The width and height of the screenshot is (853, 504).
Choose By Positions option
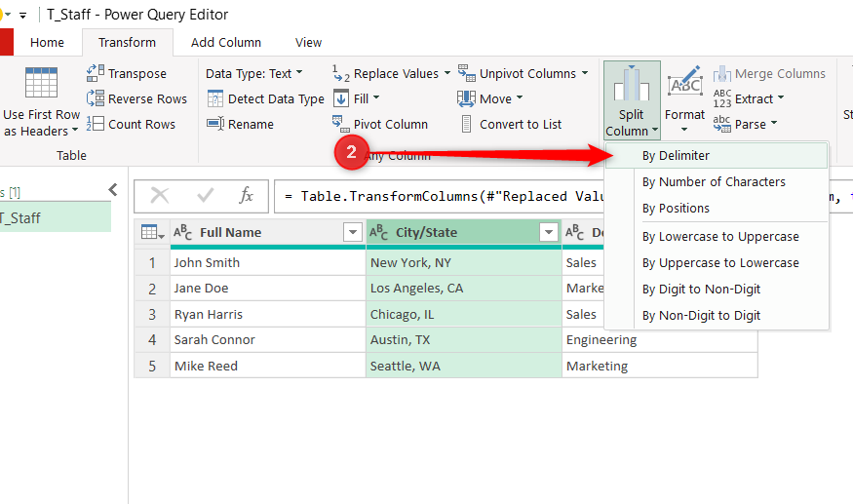[717, 208]
